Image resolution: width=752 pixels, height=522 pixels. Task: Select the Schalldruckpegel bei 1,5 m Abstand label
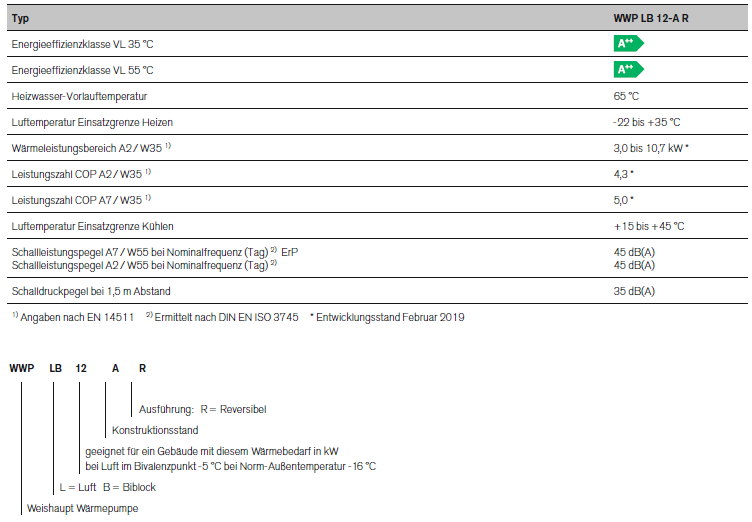(x=90, y=291)
